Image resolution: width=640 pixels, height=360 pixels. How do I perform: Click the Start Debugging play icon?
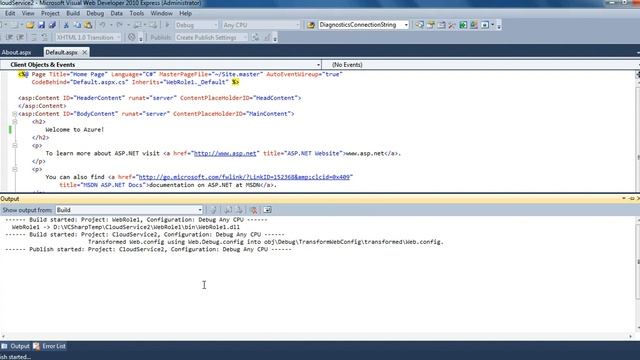pyautogui.click(x=167, y=25)
